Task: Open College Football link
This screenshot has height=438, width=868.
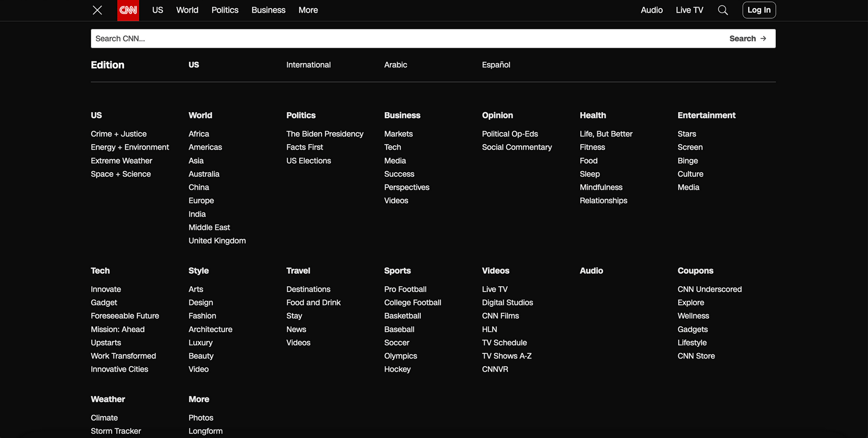Action: 412,302
